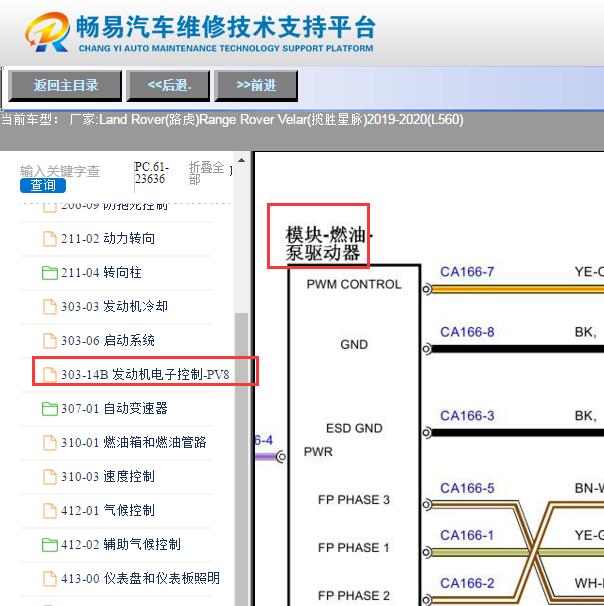Focus the 输入关键字查 keyword search field
Screen dimensions: 604x606
click(60, 171)
